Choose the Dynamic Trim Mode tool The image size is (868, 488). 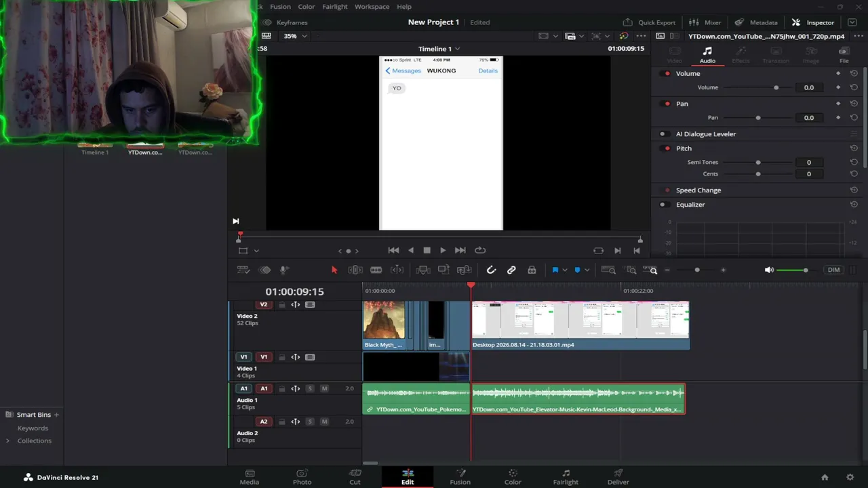376,270
